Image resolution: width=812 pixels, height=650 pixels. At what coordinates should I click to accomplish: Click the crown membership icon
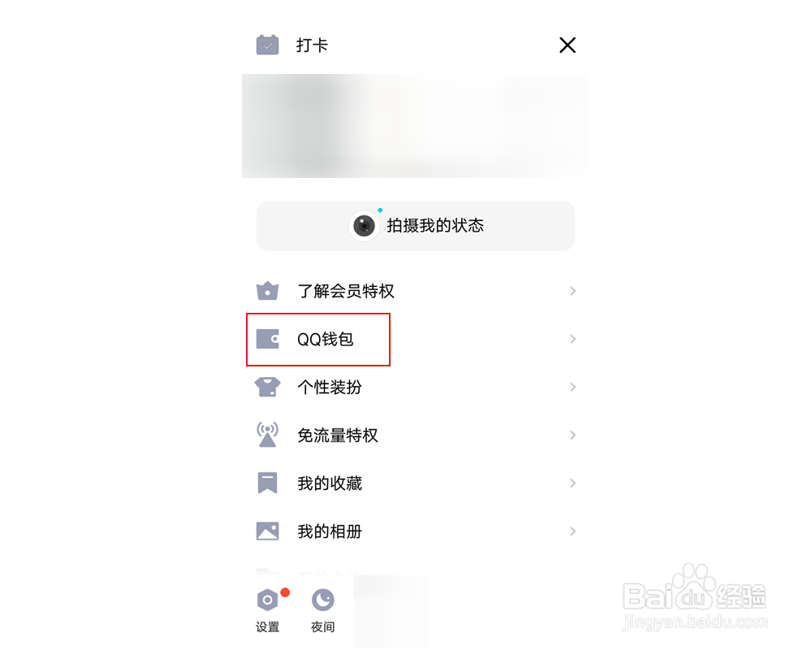point(267,291)
